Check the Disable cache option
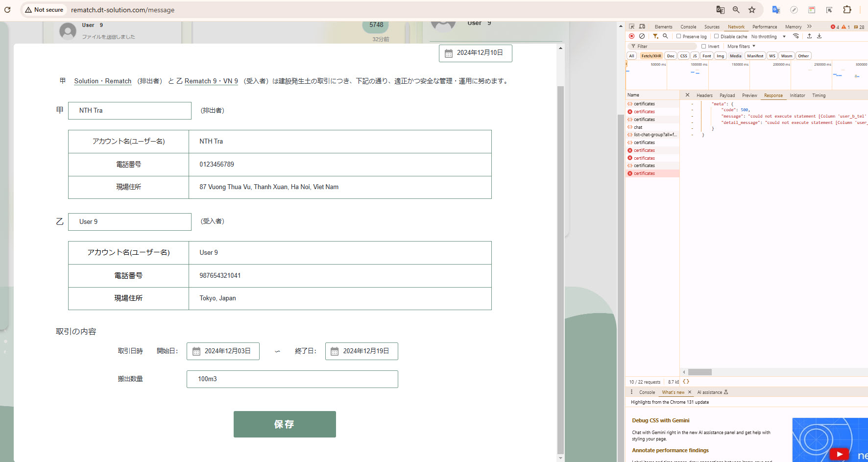This screenshot has width=868, height=462. coord(717,36)
